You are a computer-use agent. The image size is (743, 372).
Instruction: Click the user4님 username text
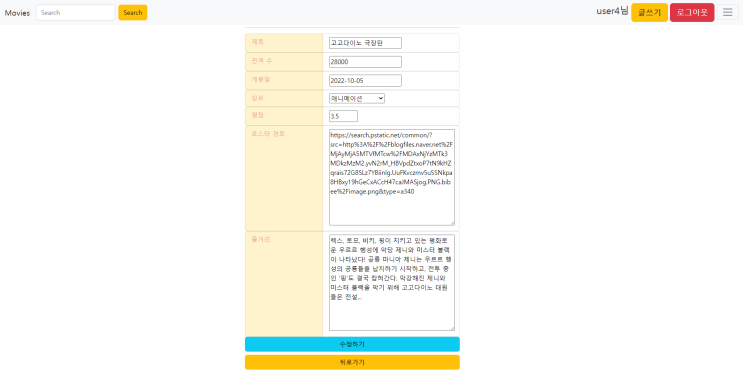(x=612, y=11)
